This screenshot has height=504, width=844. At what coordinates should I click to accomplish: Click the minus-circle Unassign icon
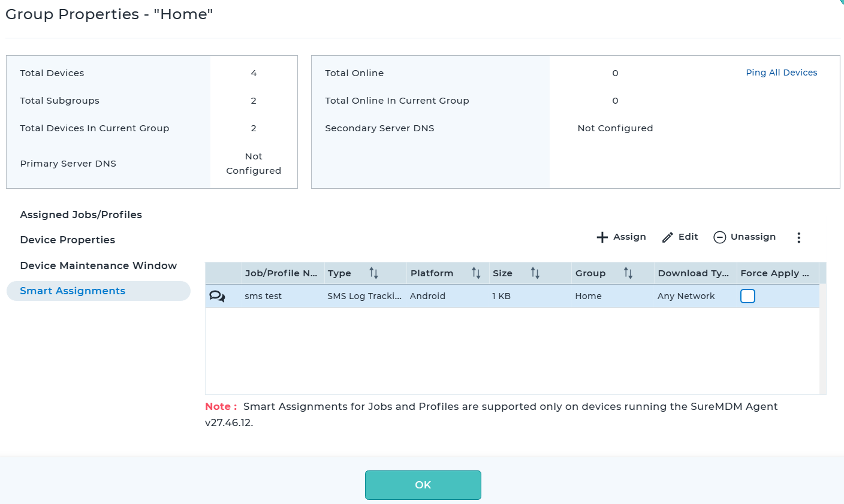click(719, 237)
